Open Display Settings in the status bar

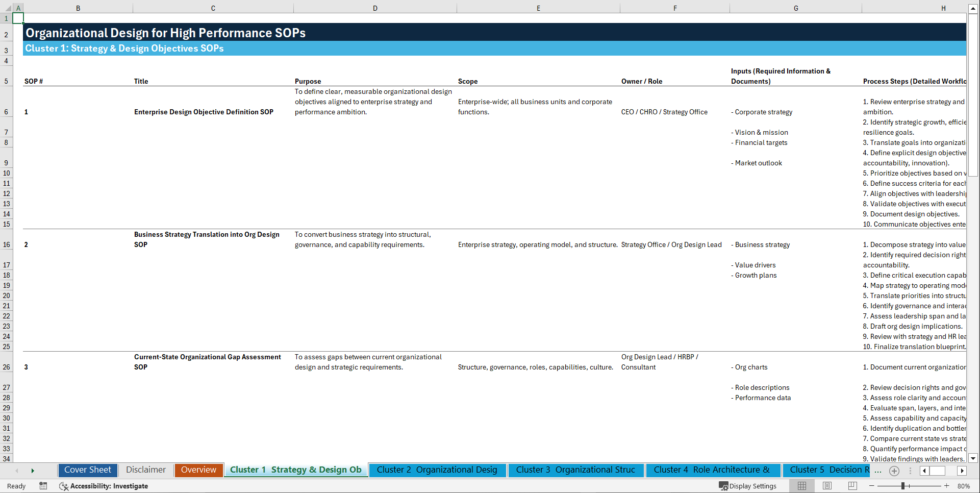(748, 486)
